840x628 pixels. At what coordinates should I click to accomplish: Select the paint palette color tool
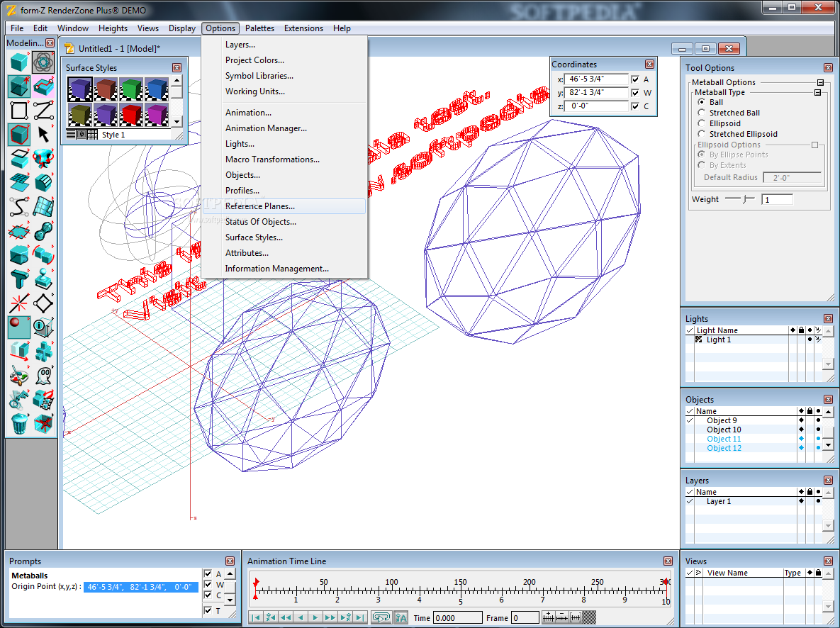tap(19, 376)
